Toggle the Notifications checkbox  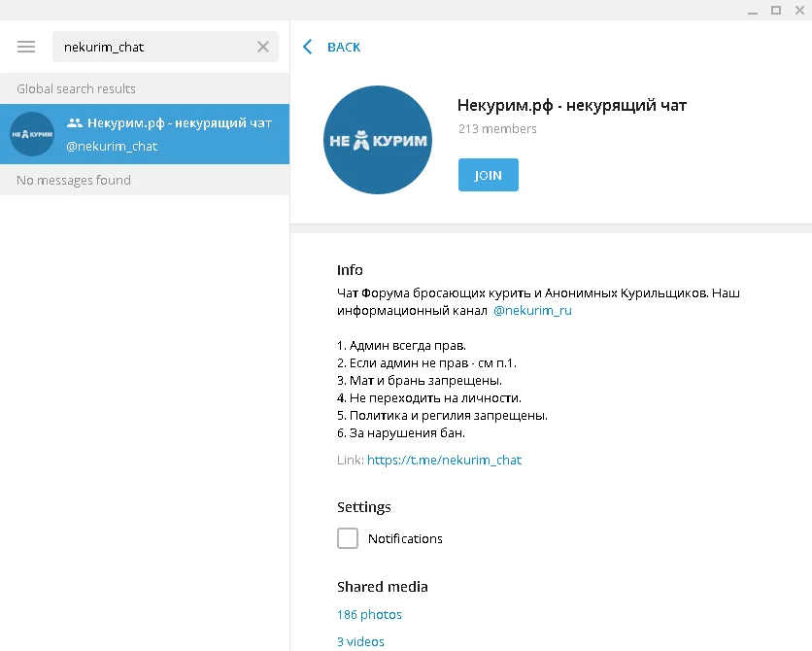(348, 538)
